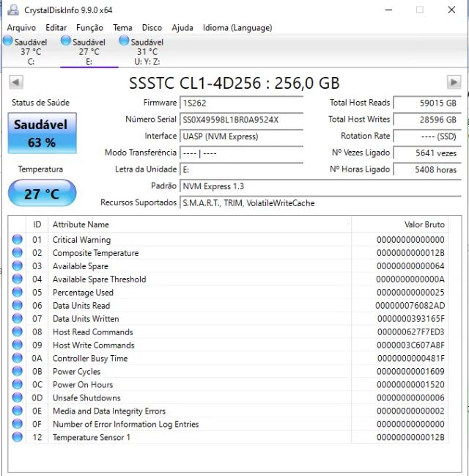Select the Unsafe Shutdowns attribute name
The image size is (469, 476).
(x=86, y=398)
